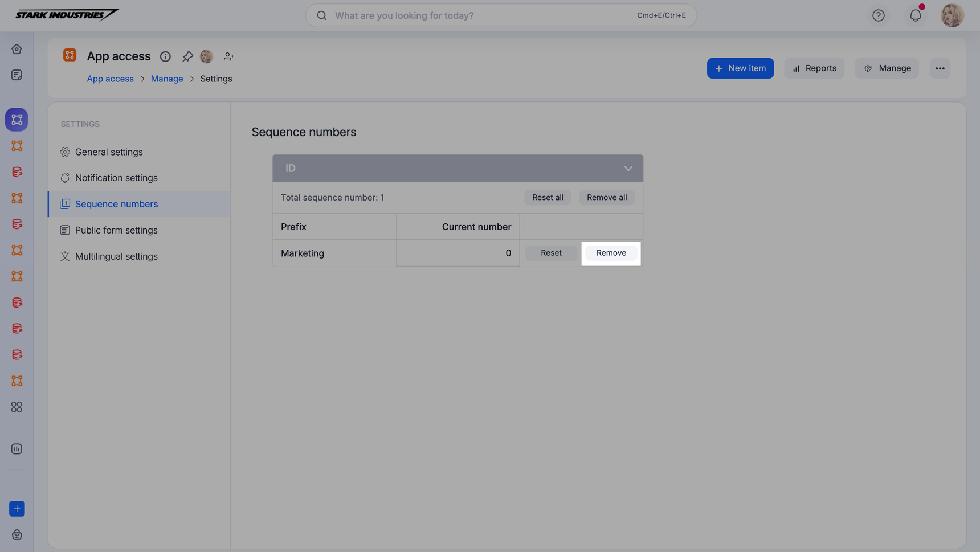Remove the Marketing sequence prefix
980x552 pixels.
click(611, 253)
